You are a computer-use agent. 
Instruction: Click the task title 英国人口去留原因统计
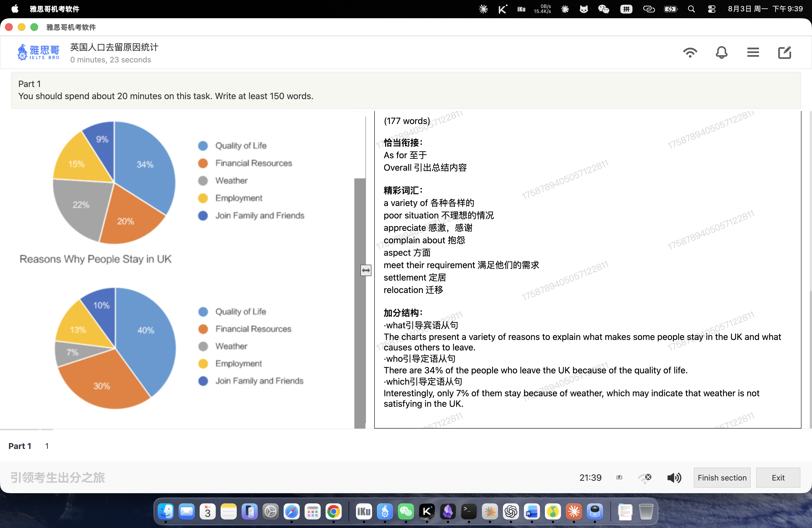coord(114,47)
